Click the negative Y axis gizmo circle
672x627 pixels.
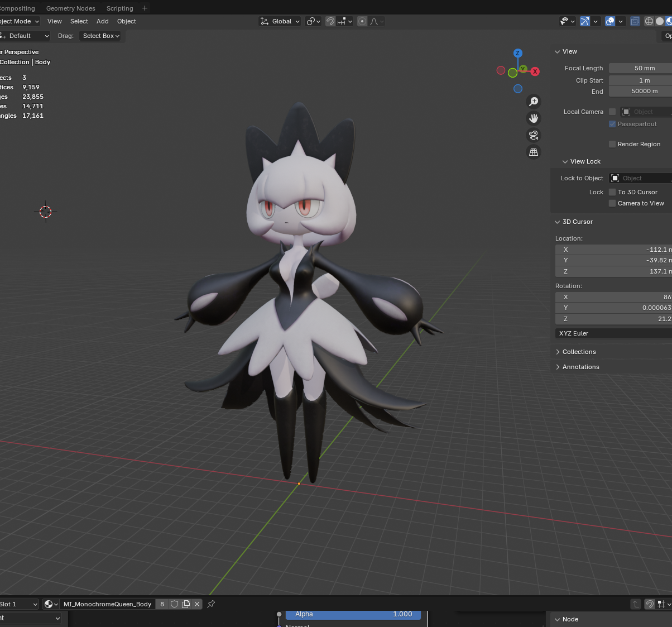(512, 73)
